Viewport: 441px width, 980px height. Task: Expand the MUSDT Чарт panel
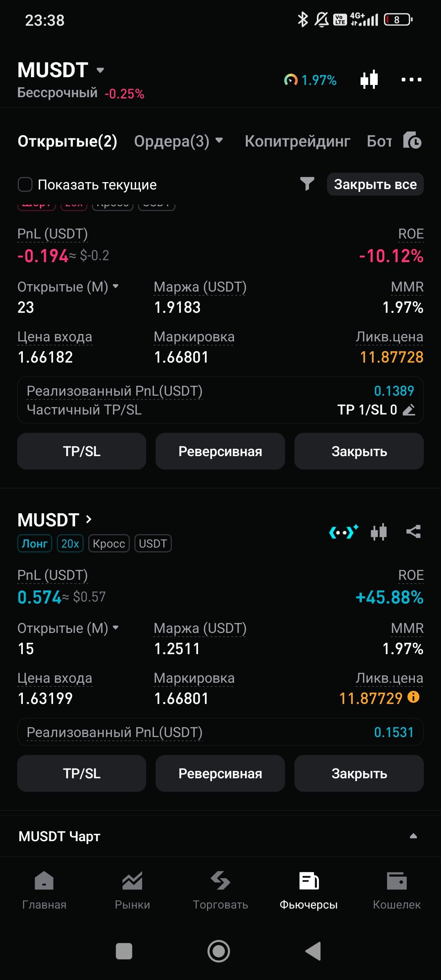(413, 836)
